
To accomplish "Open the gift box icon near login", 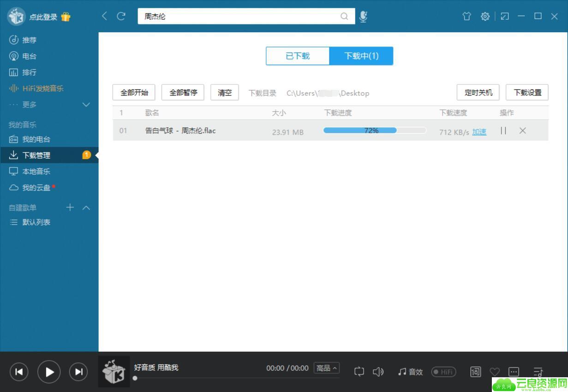I will pos(66,17).
